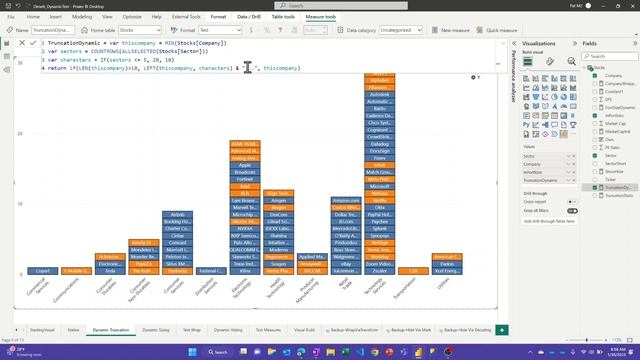Open Company field dropdown in Values well
The height and width of the screenshot is (360, 640).
coord(568,164)
